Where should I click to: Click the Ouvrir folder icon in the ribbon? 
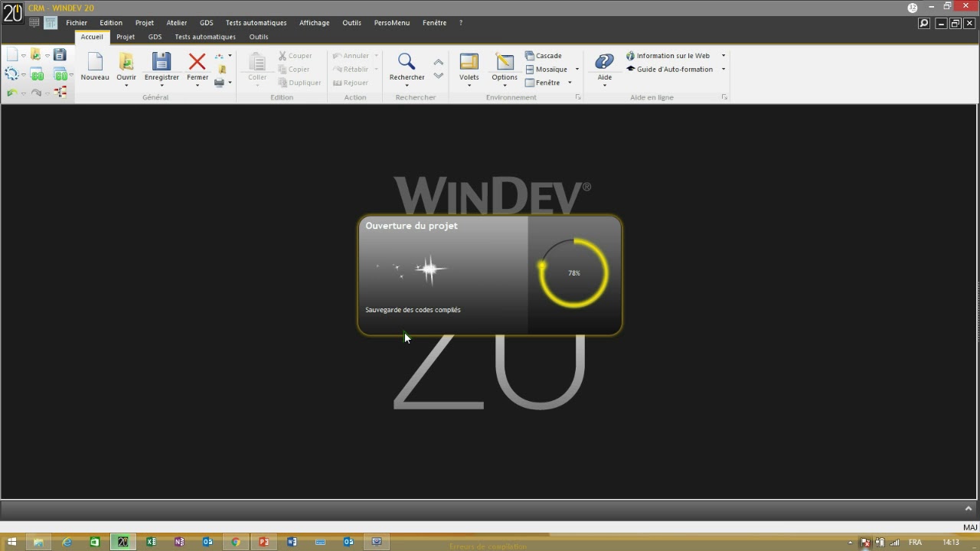[x=126, y=62]
